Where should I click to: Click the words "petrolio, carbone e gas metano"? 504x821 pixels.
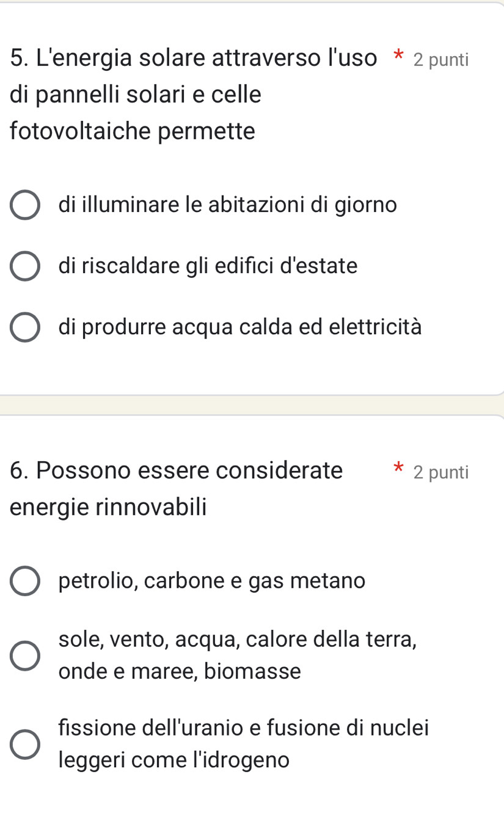(212, 580)
